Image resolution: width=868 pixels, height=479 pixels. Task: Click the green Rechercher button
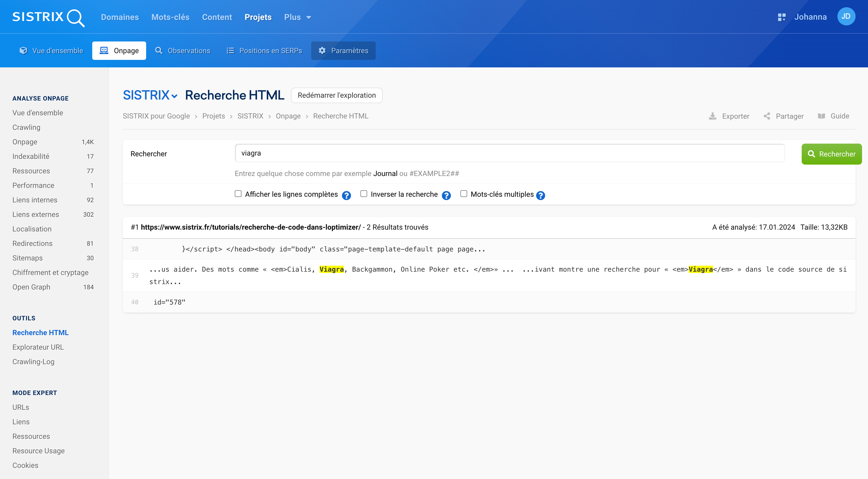(832, 154)
